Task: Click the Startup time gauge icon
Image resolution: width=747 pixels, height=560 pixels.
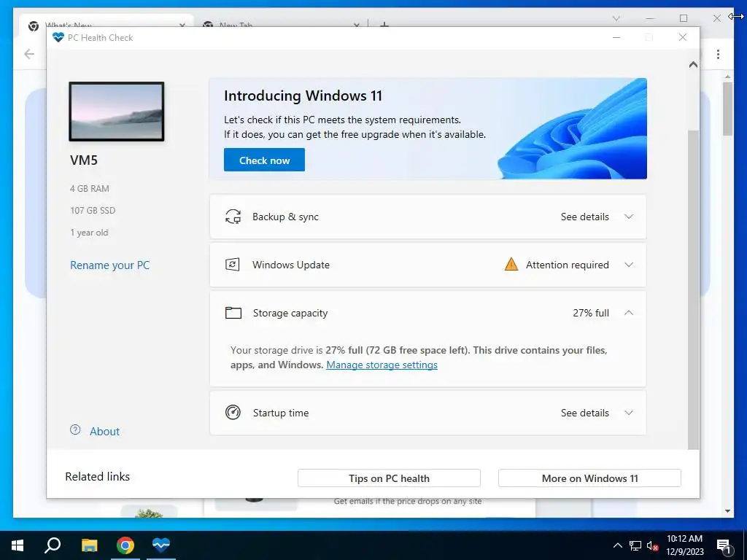Action: click(x=233, y=413)
